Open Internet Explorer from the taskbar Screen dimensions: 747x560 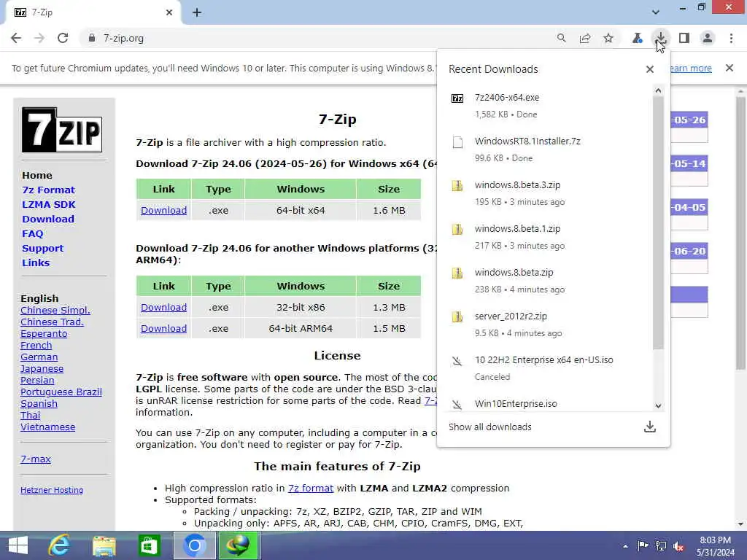59,545
